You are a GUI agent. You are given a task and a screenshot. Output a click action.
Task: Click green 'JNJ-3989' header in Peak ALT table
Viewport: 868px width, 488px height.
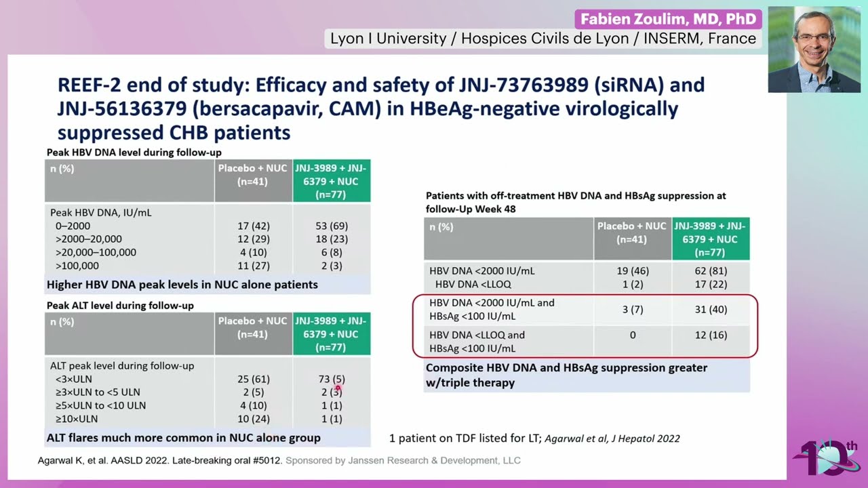[x=331, y=334]
